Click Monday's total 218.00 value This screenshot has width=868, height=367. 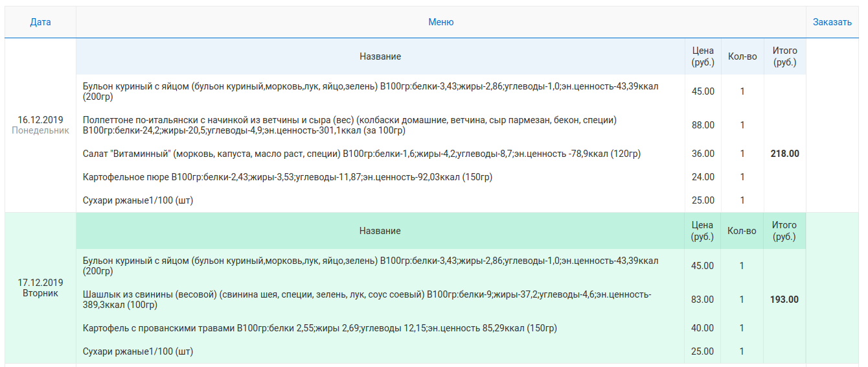click(784, 154)
